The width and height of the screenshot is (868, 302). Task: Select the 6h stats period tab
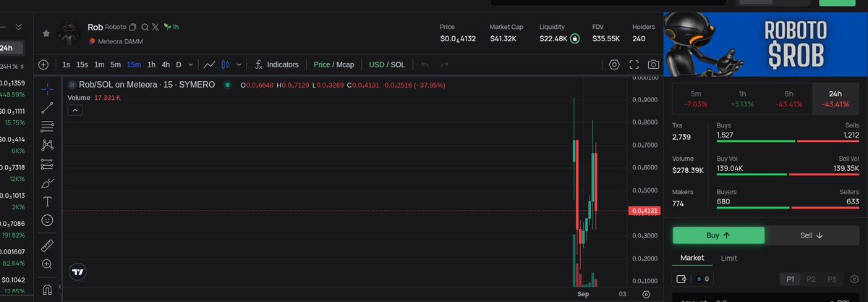pos(788,98)
